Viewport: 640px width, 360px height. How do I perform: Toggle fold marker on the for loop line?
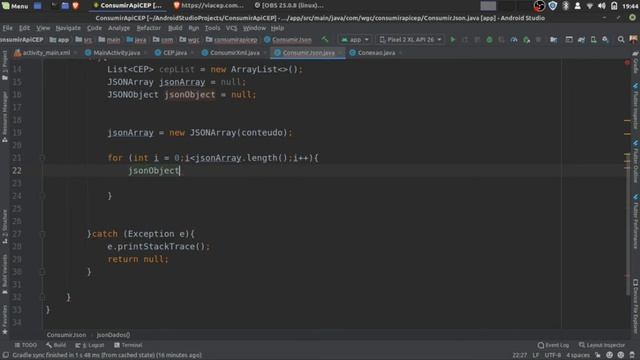click(42, 158)
